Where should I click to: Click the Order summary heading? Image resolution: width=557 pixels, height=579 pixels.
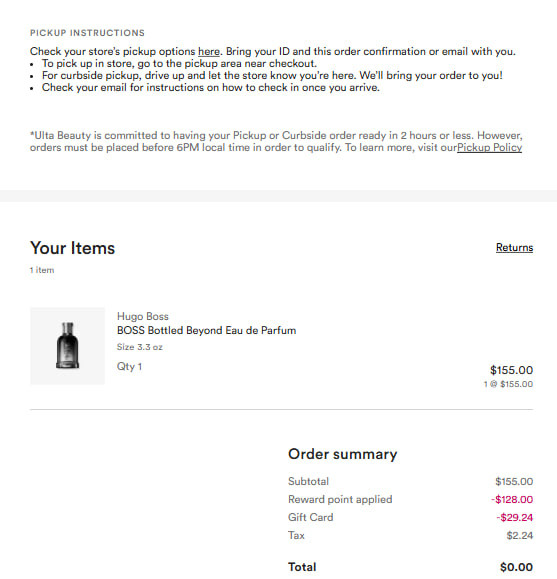[342, 454]
